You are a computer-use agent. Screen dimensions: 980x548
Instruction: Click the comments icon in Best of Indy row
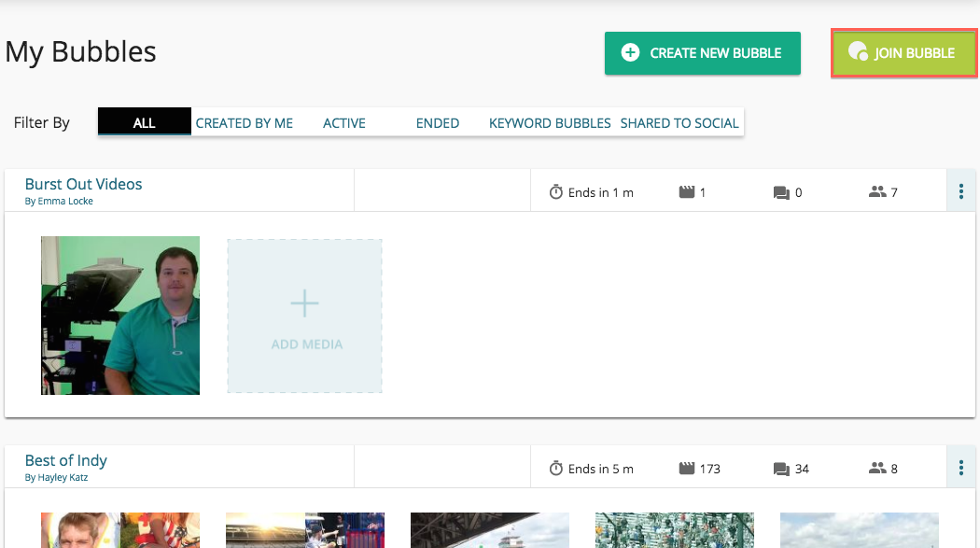(x=781, y=469)
